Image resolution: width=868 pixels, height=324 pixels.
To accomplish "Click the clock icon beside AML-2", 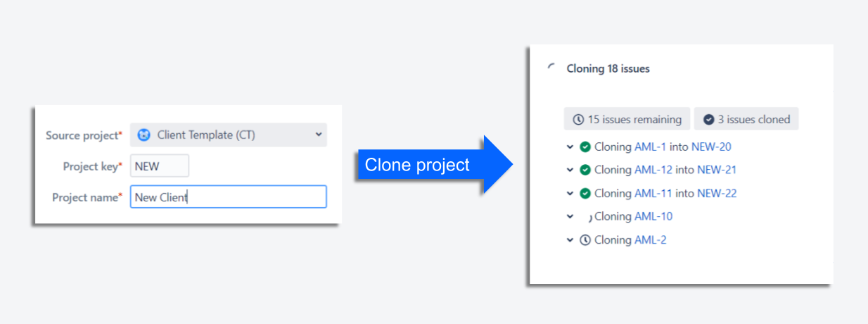I will pos(585,240).
